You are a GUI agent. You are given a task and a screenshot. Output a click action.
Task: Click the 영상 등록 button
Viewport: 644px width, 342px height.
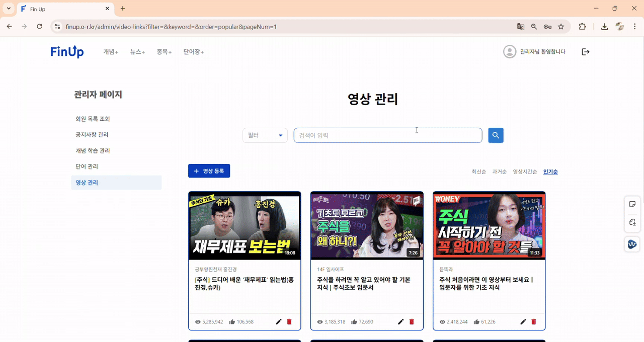pyautogui.click(x=209, y=170)
